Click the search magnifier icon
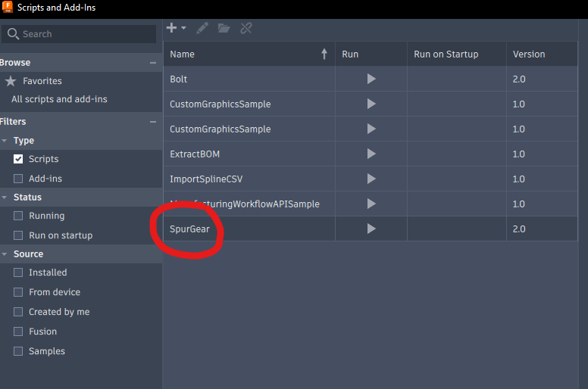The width and height of the screenshot is (588, 389). [13, 34]
